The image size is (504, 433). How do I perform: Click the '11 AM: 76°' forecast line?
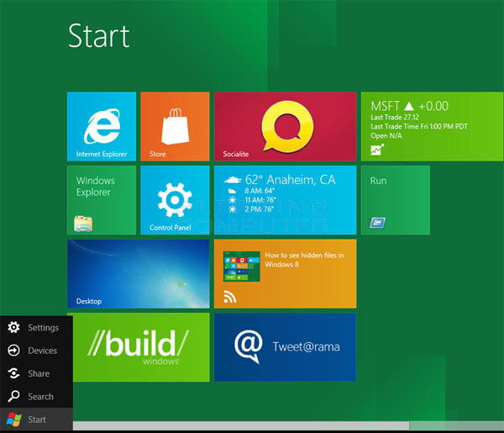pos(260,200)
